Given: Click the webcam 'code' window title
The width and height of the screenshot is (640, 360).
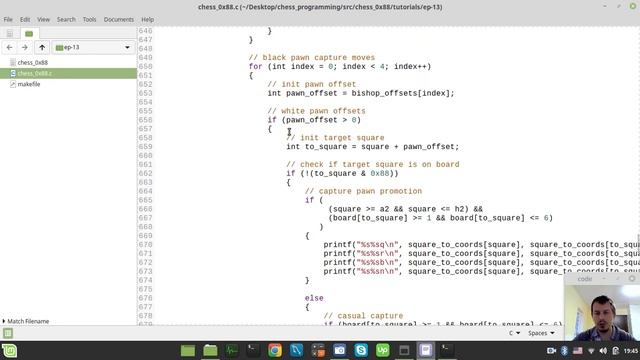Looking at the screenshot, I should coord(584,279).
